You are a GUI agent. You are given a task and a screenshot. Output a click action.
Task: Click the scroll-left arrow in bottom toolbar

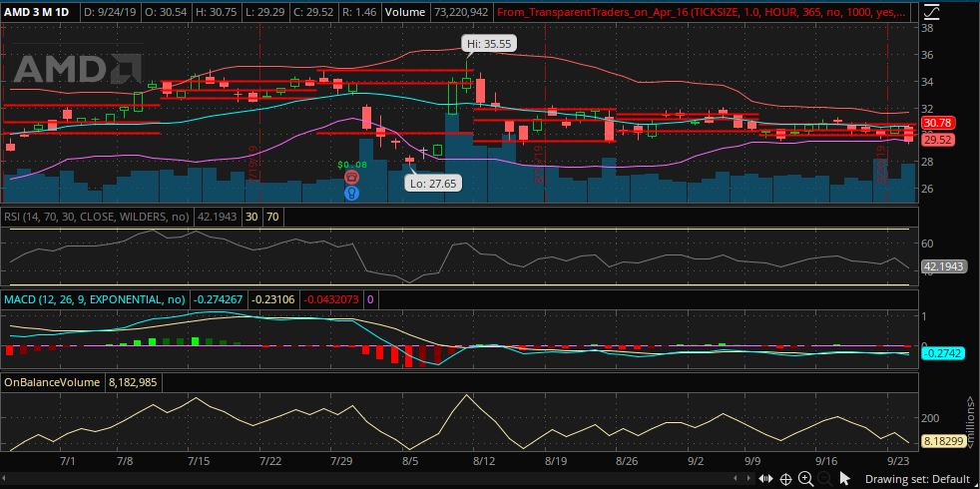point(735,478)
